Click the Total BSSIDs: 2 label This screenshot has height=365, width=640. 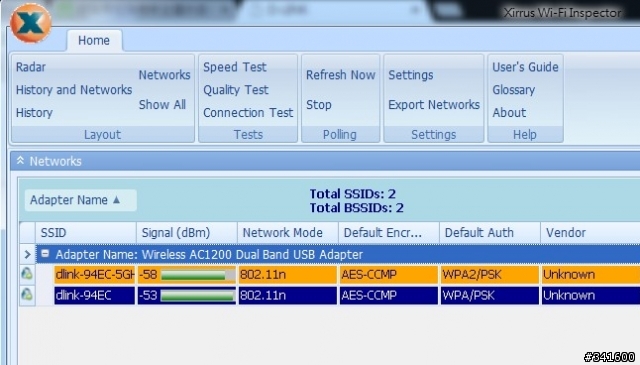click(x=357, y=208)
